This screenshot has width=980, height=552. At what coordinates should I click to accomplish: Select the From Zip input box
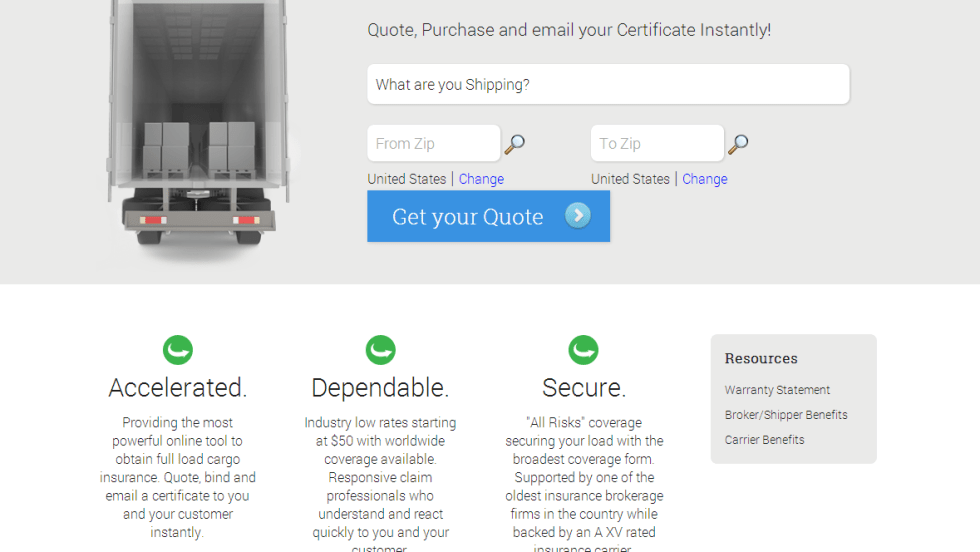pyautogui.click(x=433, y=144)
